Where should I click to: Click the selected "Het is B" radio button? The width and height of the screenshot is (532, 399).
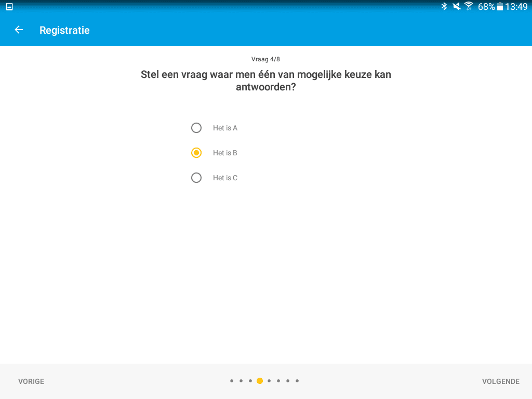pyautogui.click(x=196, y=153)
